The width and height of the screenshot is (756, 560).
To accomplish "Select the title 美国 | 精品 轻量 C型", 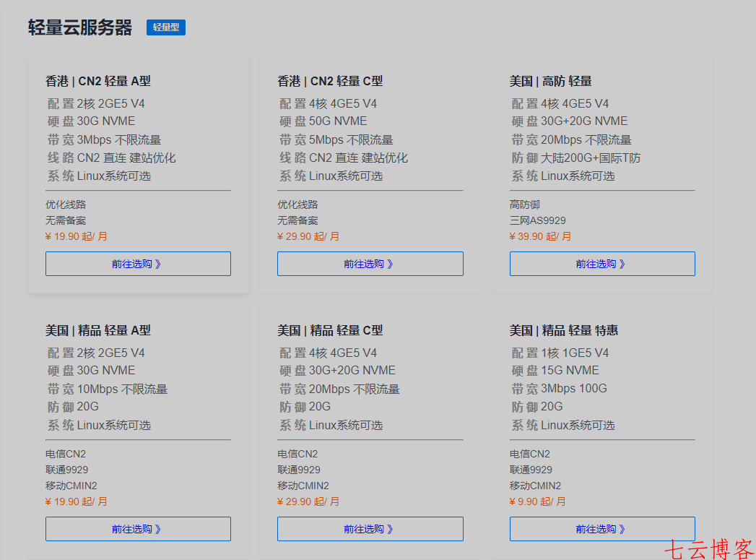I will [330, 330].
